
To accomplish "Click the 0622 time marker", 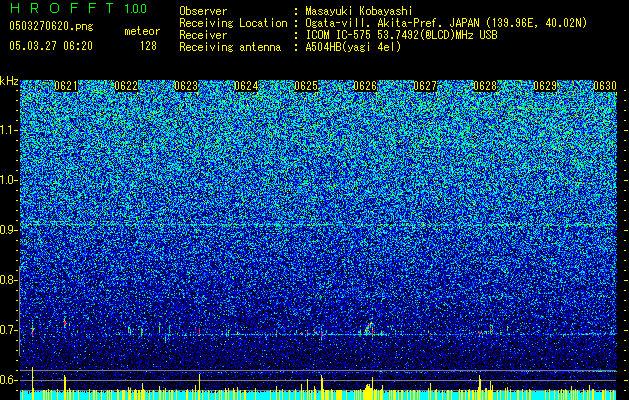I will point(126,86).
